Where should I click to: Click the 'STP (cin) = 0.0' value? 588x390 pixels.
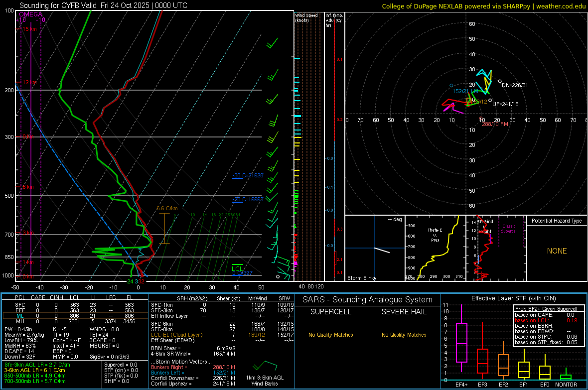click(121, 370)
